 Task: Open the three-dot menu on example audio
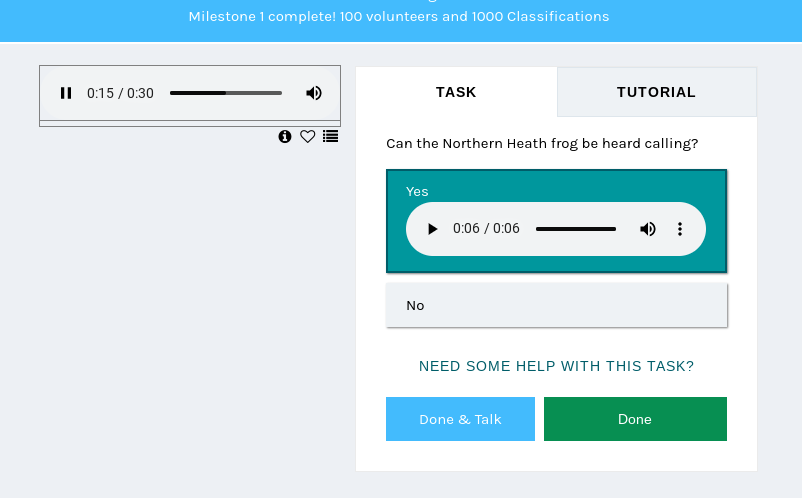[680, 229]
